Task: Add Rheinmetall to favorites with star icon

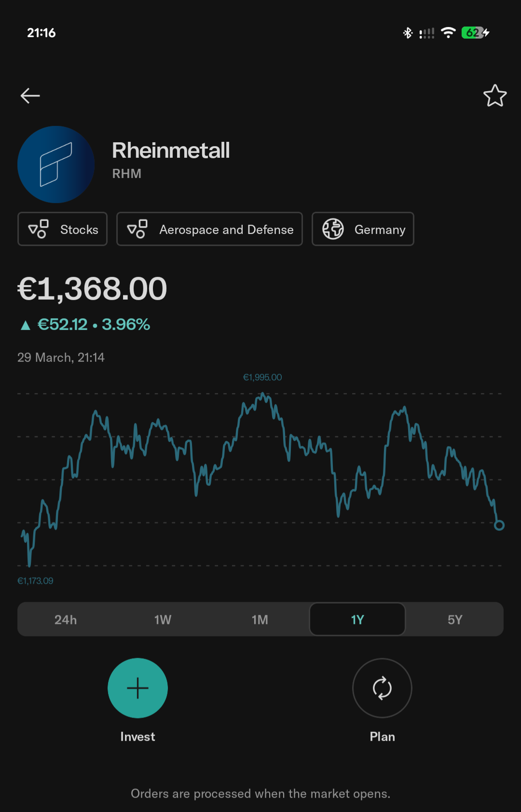Action: pyautogui.click(x=495, y=96)
